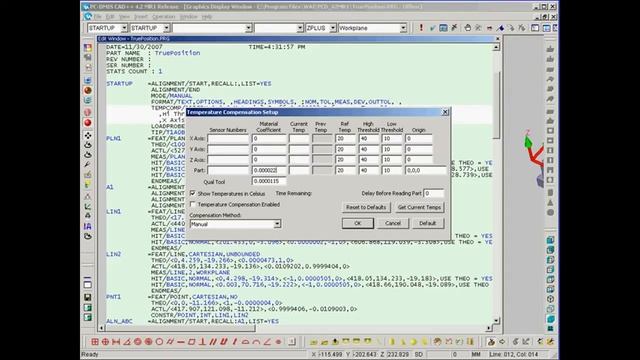The height and width of the screenshot is (360, 640).
Task: Open the empty dropdown left of ZPLUS
Action: 300,28
